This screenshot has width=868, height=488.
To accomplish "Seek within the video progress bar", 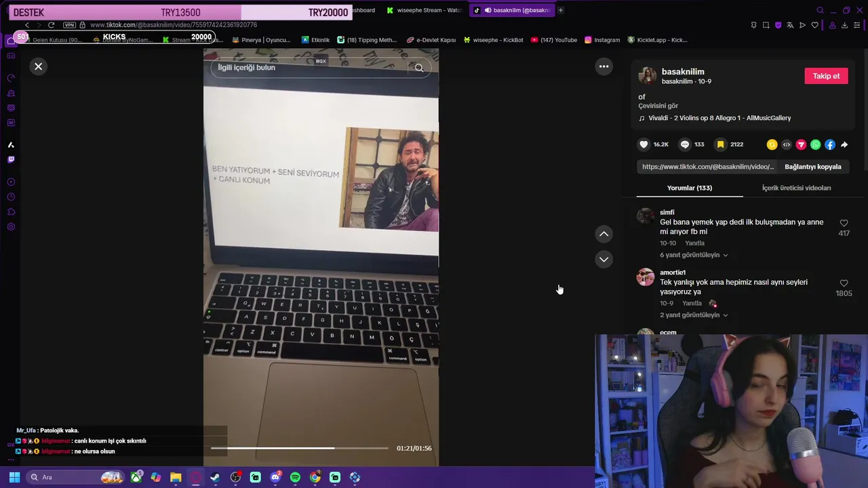I will pyautogui.click(x=299, y=448).
